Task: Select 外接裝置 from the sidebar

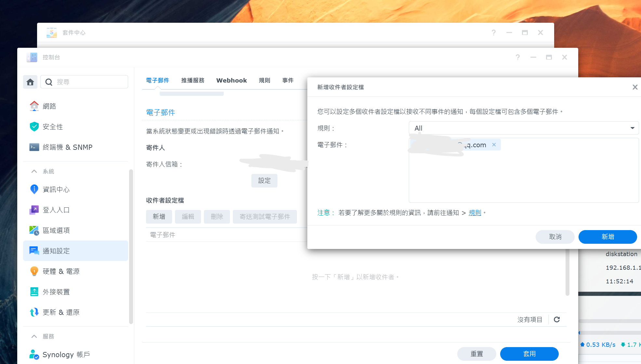Action: [x=56, y=292]
